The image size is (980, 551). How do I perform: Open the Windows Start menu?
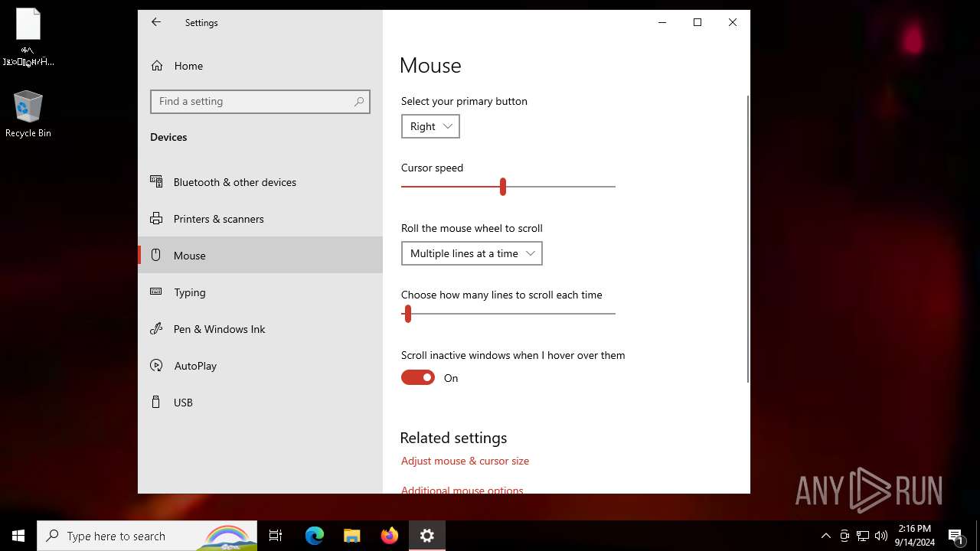[x=18, y=536]
